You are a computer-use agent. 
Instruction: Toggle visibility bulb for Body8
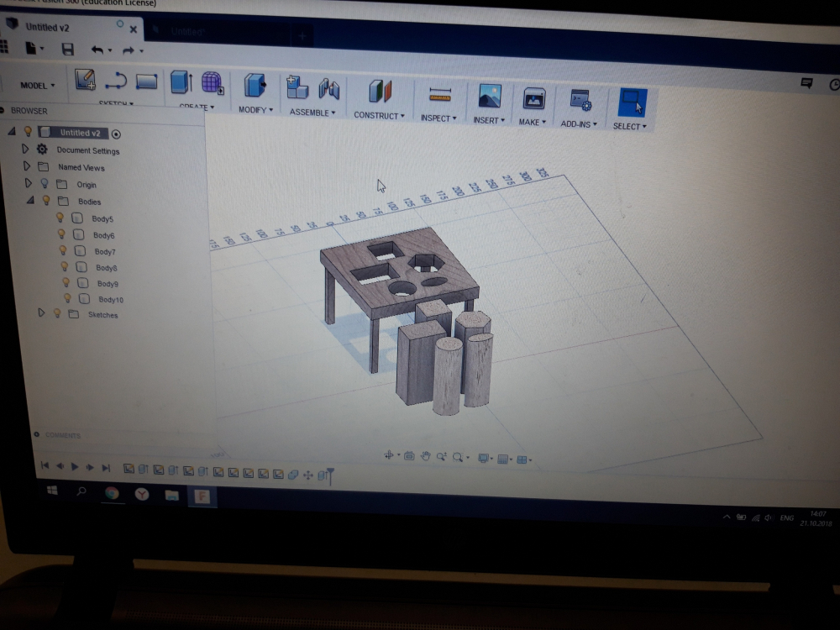click(x=65, y=266)
